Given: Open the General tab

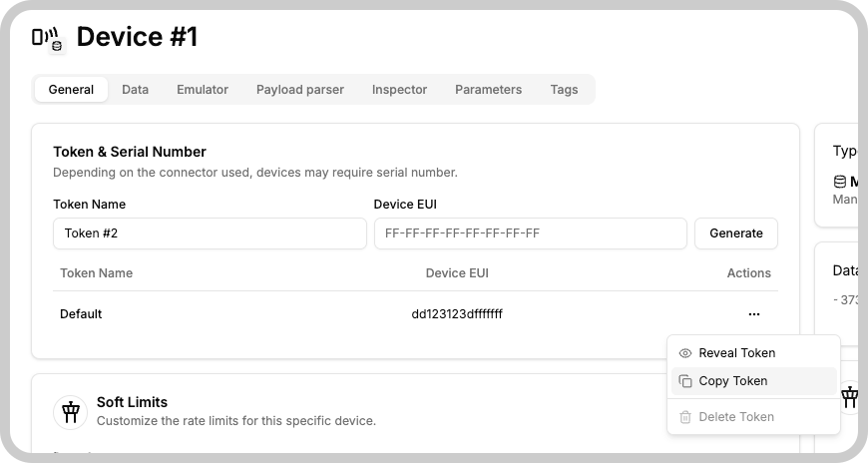Looking at the screenshot, I should pyautogui.click(x=71, y=89).
